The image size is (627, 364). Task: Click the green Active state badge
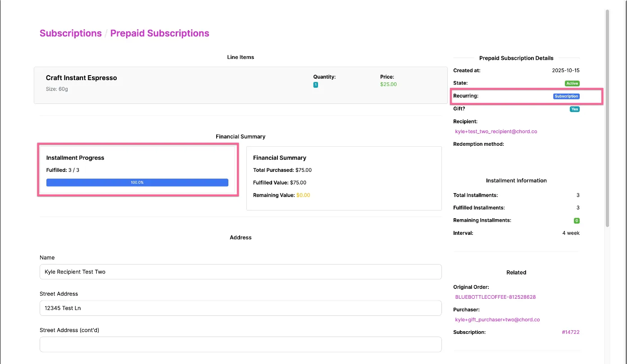pos(572,83)
